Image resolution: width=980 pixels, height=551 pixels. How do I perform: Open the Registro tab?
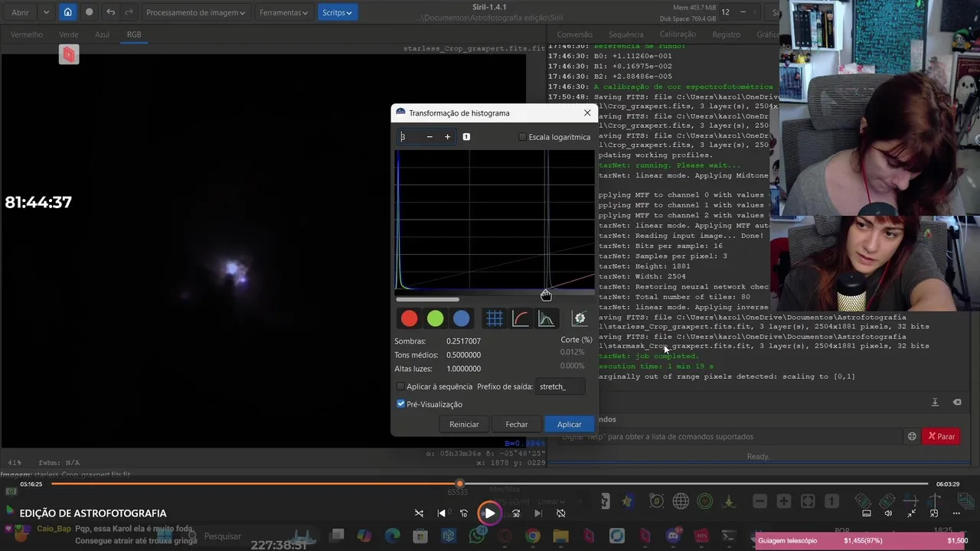pos(726,34)
